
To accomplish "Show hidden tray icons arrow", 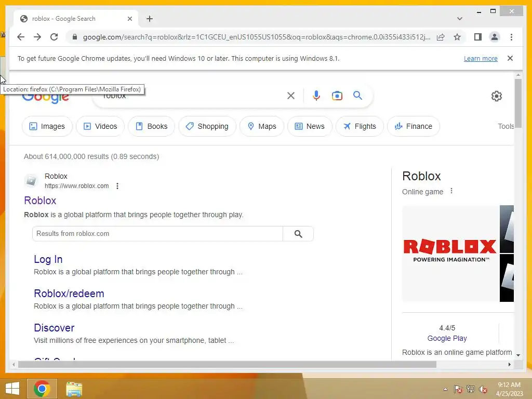I will [445, 389].
